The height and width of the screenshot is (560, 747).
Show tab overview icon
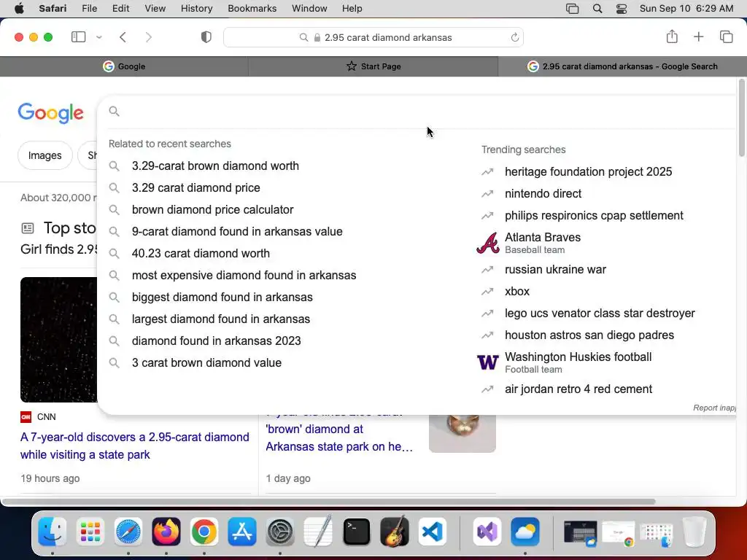click(726, 36)
